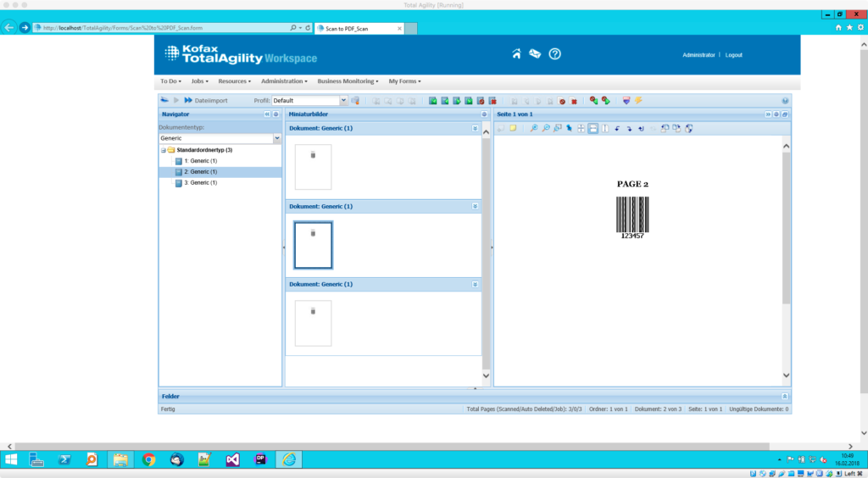The width and height of the screenshot is (868, 478).
Task: Launch Chrome from the Windows taskbar
Action: coord(148,459)
